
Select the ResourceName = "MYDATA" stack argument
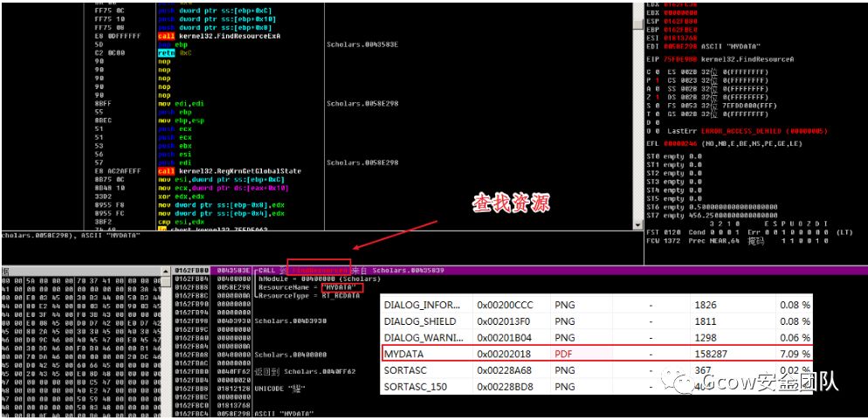[x=310, y=288]
